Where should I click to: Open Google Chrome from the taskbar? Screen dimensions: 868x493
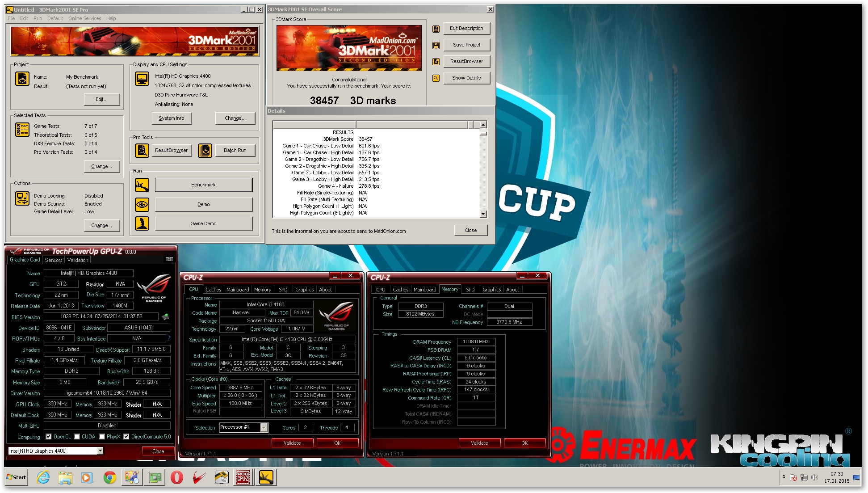[x=110, y=478]
